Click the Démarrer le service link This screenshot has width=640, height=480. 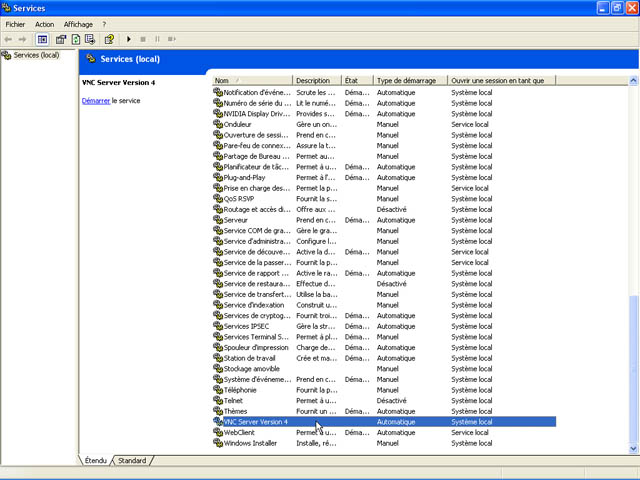click(96, 100)
